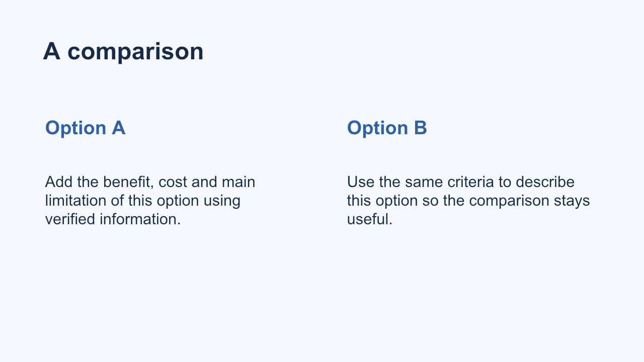Click the word 'describe' in right paragraph
The image size is (644, 362).
[545, 182]
